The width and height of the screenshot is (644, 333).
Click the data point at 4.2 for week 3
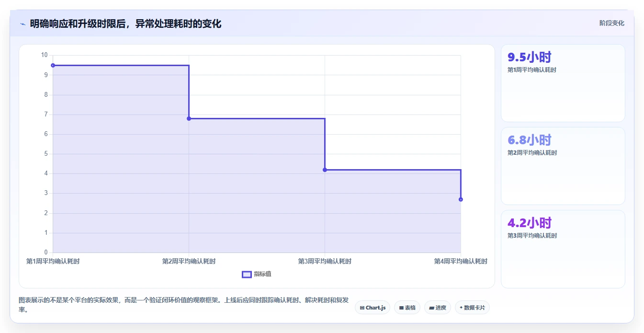coord(325,170)
